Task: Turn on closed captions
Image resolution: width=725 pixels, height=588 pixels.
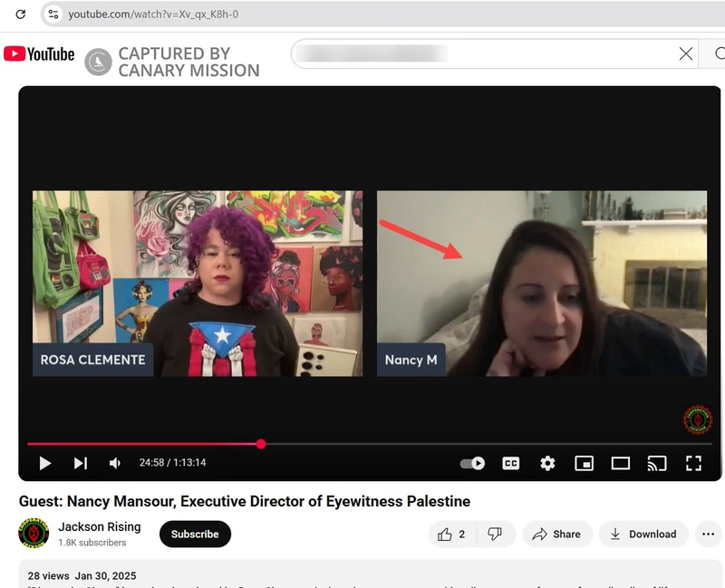Action: pos(510,463)
